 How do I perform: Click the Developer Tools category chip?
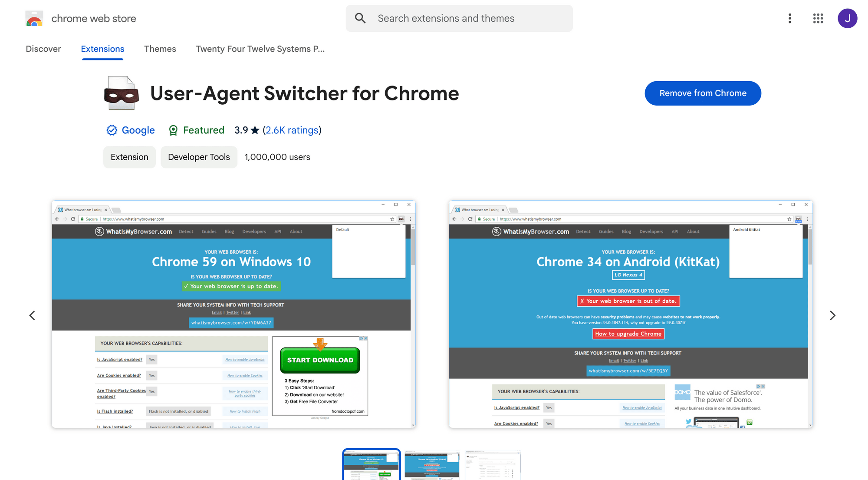click(199, 157)
